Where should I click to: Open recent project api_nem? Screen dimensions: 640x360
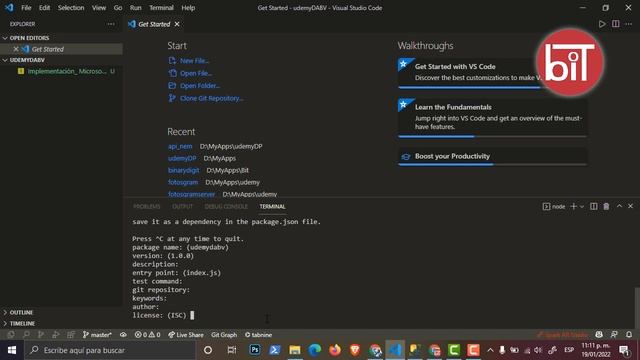pos(180,146)
